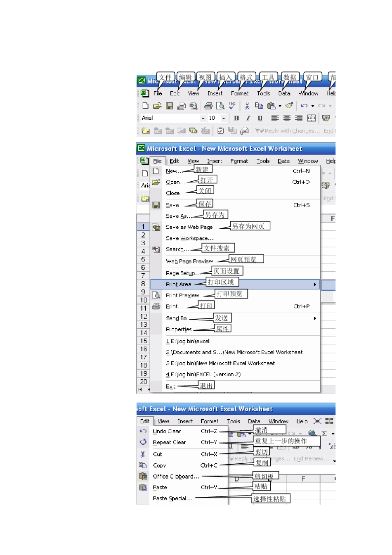Screen dimensions: 392x555
Task: Open the Window menu in first screenshot
Action: coord(308,93)
